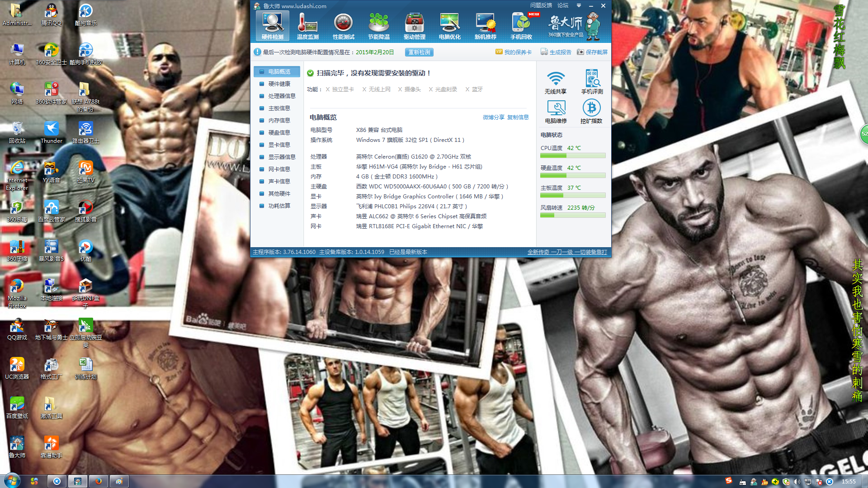Select 硬件健康 in the sidebar
Viewport: 868px width, 488px height.
pyautogui.click(x=279, y=84)
